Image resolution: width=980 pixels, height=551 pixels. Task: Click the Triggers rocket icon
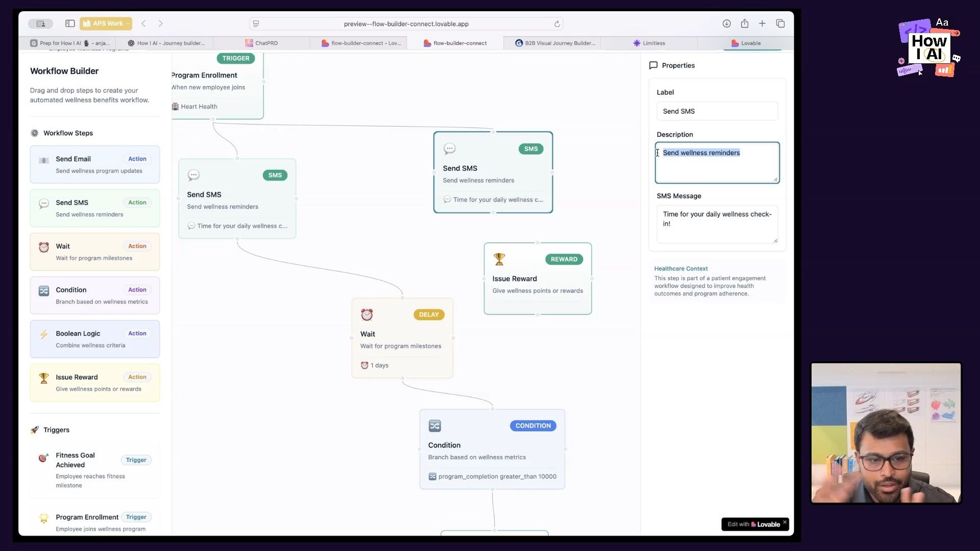[x=34, y=430]
